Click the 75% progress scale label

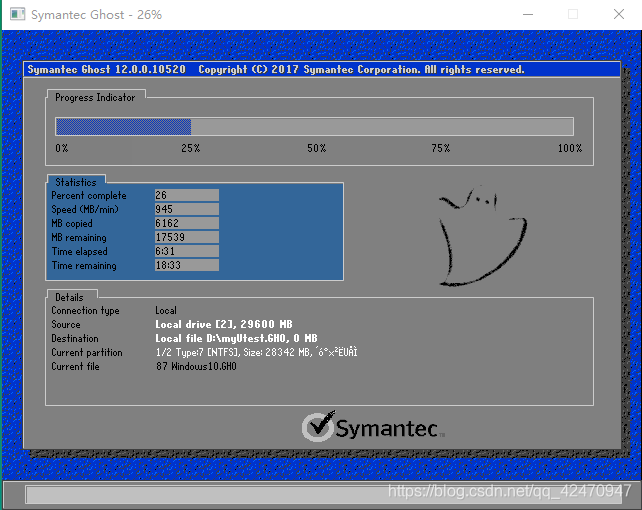pyautogui.click(x=441, y=148)
